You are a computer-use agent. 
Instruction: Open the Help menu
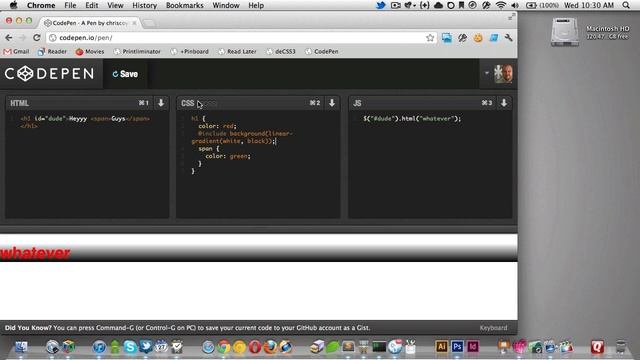tap(256, 5)
